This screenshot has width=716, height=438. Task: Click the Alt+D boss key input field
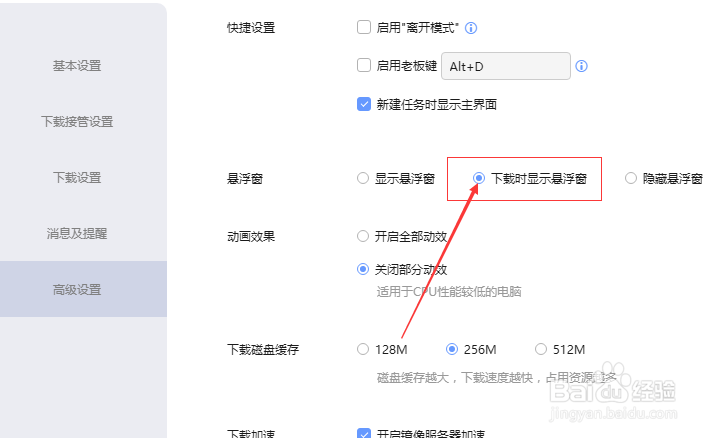506,66
